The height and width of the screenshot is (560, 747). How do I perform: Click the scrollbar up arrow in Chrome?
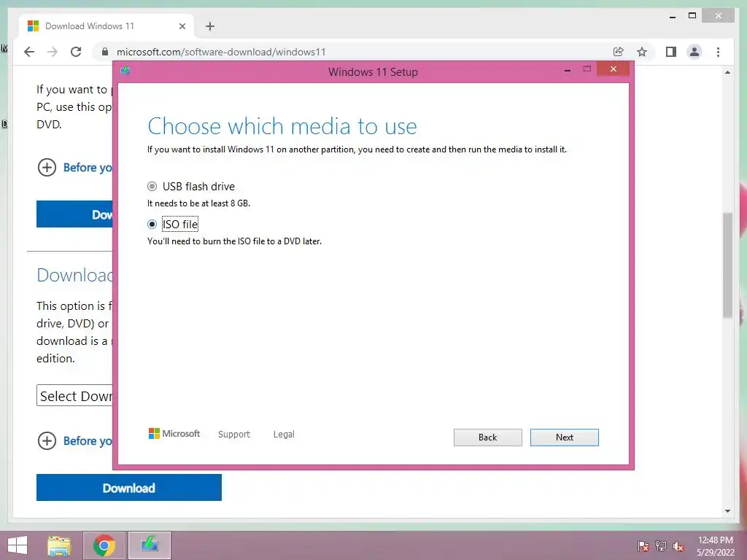(727, 72)
